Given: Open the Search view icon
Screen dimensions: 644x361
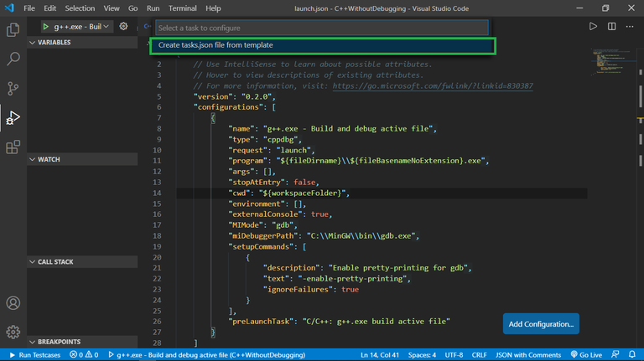Looking at the screenshot, I should click(x=13, y=59).
